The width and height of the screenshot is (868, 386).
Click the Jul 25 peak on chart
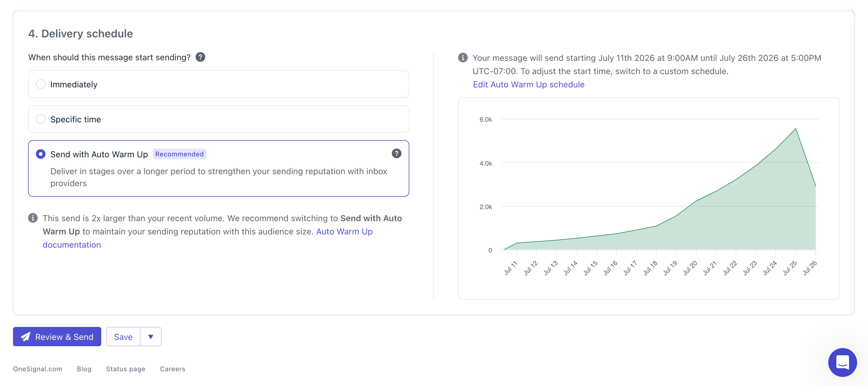click(796, 129)
